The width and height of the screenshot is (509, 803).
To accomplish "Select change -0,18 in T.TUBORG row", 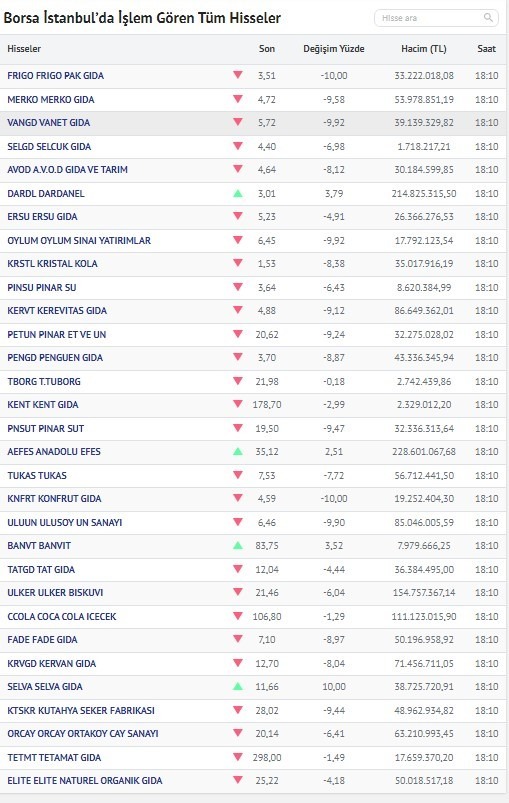I will pos(334,382).
